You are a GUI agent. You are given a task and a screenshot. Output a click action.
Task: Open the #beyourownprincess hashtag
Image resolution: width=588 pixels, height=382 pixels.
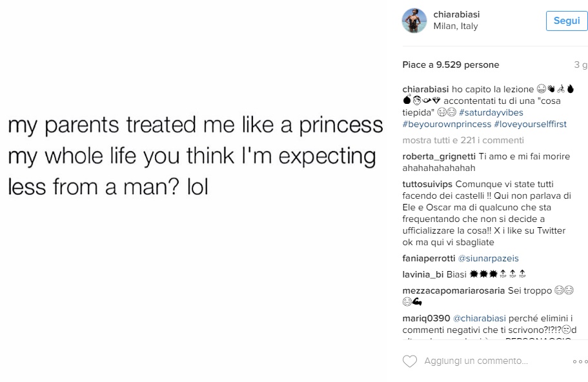pos(447,124)
